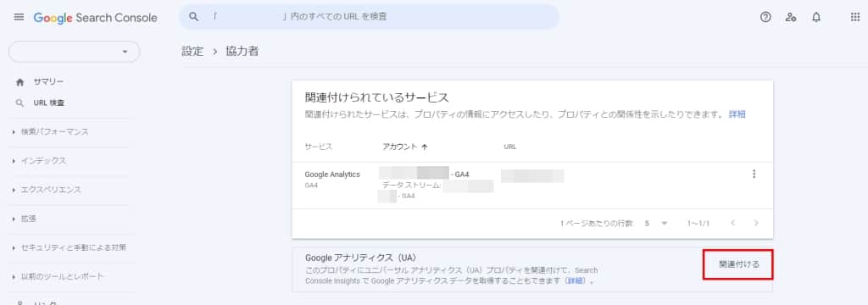Expand 拡張 section
868x305 pixels.
click(x=24, y=219)
